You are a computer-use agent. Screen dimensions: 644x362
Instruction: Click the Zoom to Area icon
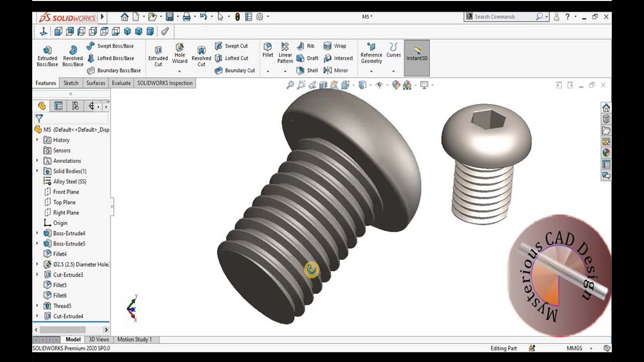(x=301, y=85)
